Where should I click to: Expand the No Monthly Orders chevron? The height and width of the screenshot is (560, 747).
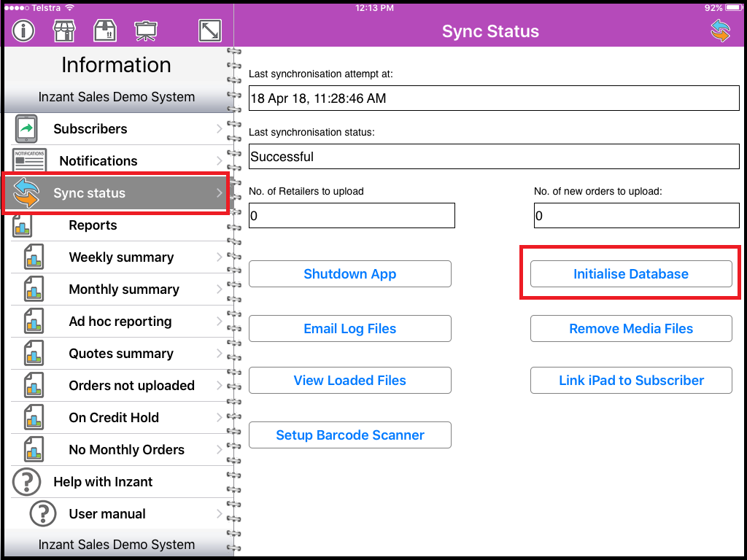pos(219,449)
